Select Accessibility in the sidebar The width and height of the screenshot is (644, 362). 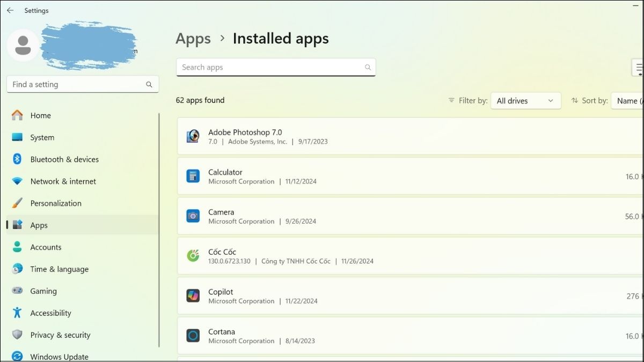point(83,313)
